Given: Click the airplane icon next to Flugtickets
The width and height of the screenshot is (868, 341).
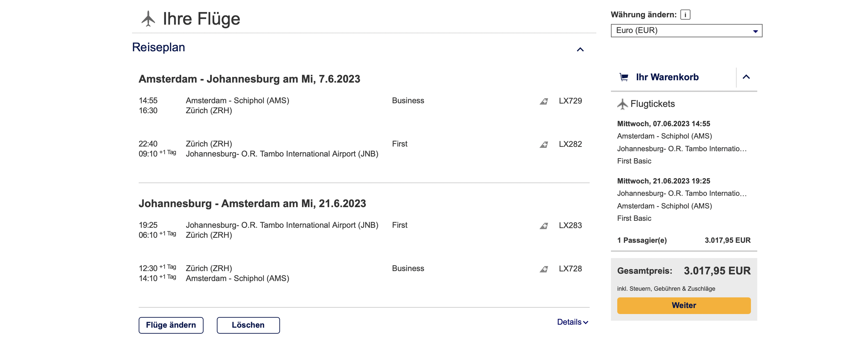Looking at the screenshot, I should click(622, 104).
